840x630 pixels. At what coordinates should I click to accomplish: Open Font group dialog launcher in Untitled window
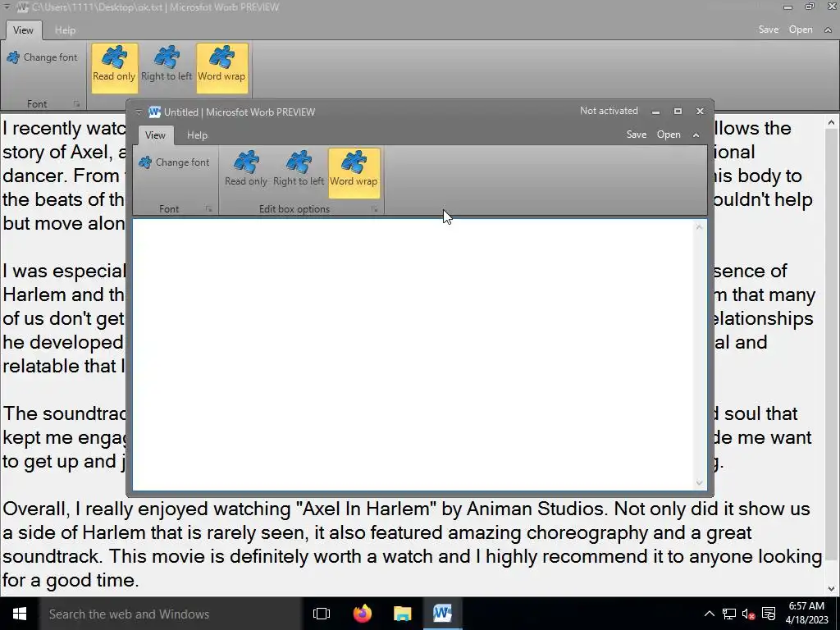click(x=208, y=209)
